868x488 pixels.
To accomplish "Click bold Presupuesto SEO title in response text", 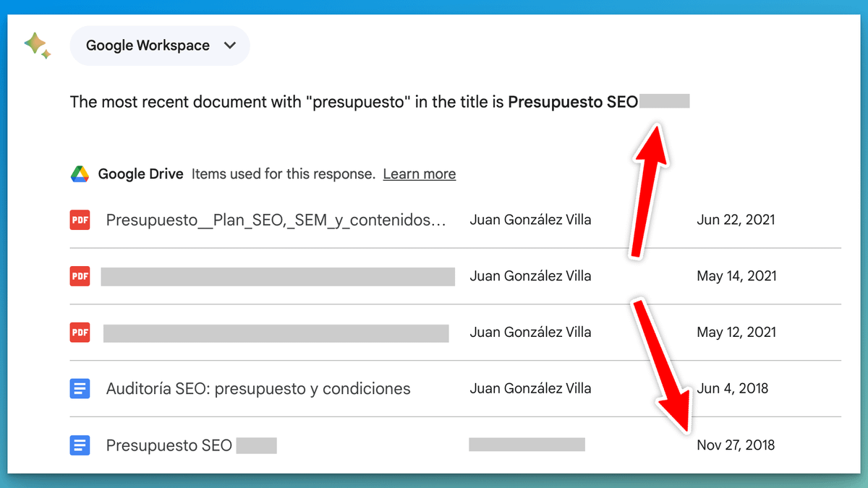I will coord(572,103).
